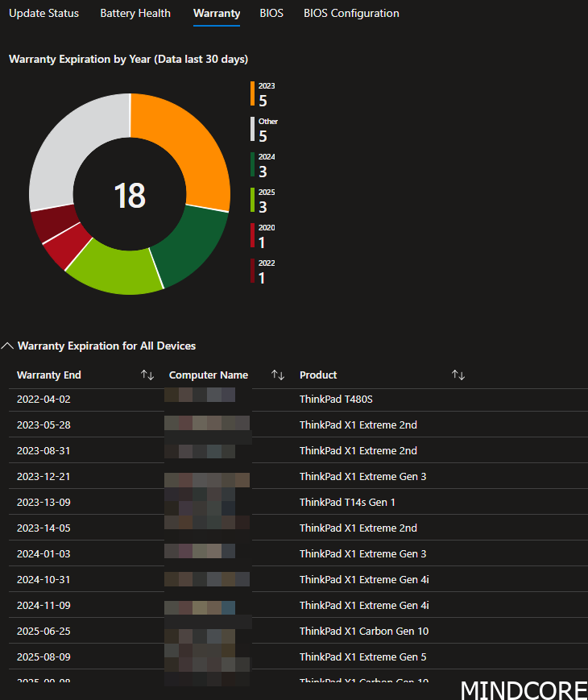Select the Warranty tab
This screenshot has width=588, height=700.
217,14
